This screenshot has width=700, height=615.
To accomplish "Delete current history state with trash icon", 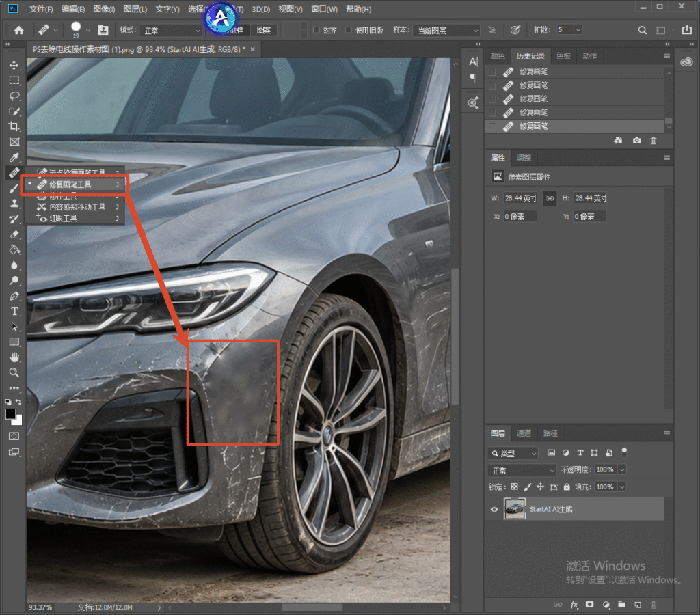I will point(654,141).
